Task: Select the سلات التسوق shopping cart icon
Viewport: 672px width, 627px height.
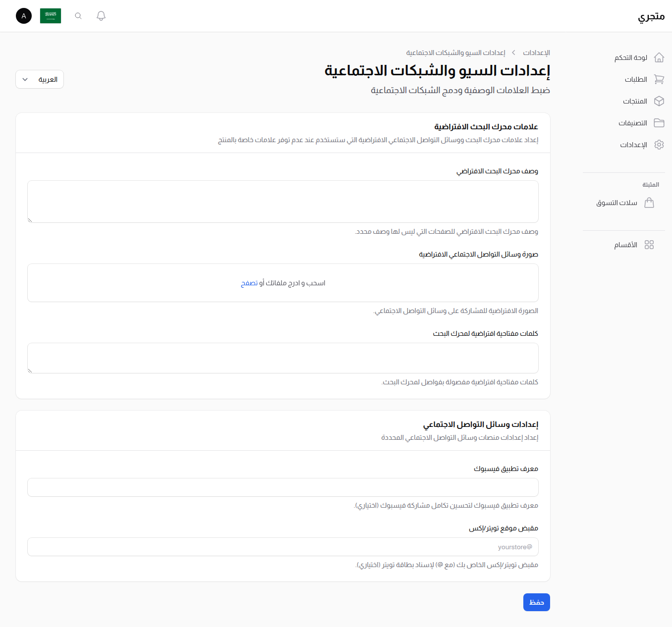Action: [x=650, y=203]
